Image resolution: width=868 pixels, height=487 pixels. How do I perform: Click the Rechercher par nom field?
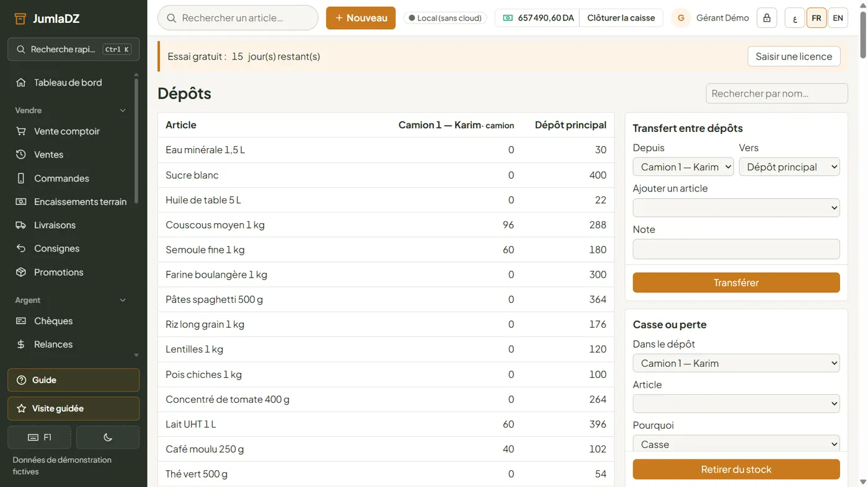[x=777, y=94]
